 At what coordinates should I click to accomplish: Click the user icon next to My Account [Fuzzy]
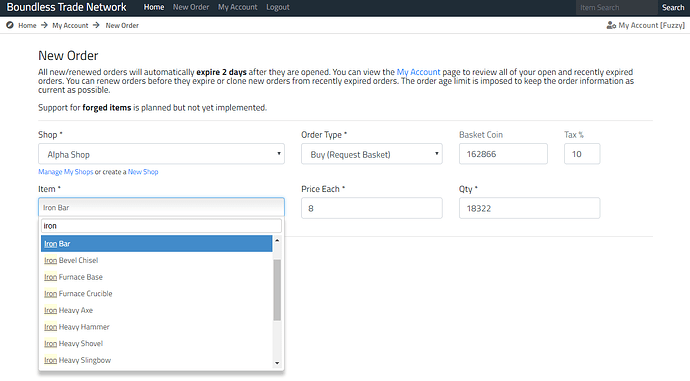pyautogui.click(x=611, y=26)
